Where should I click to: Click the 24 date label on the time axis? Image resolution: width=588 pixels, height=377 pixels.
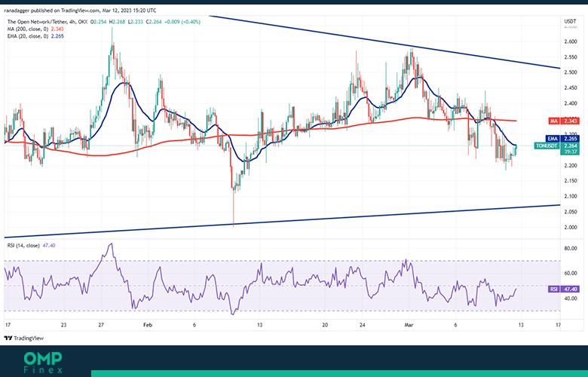tap(362, 325)
